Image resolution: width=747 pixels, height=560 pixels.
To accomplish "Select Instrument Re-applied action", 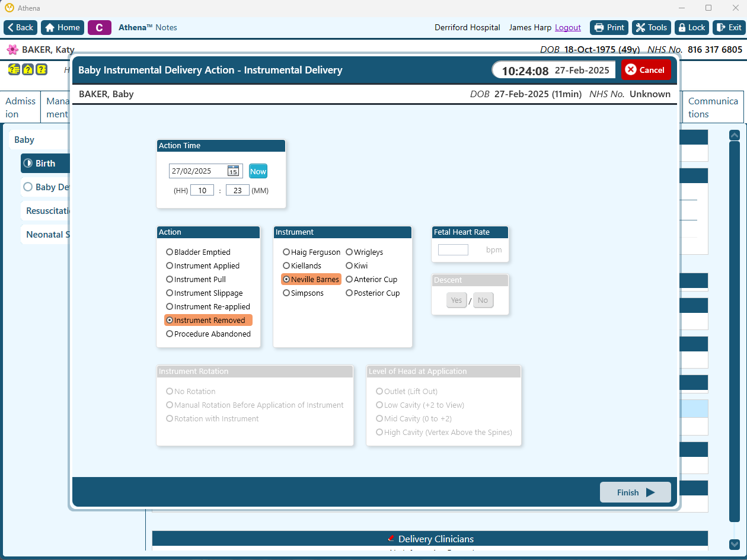I will tap(208, 306).
